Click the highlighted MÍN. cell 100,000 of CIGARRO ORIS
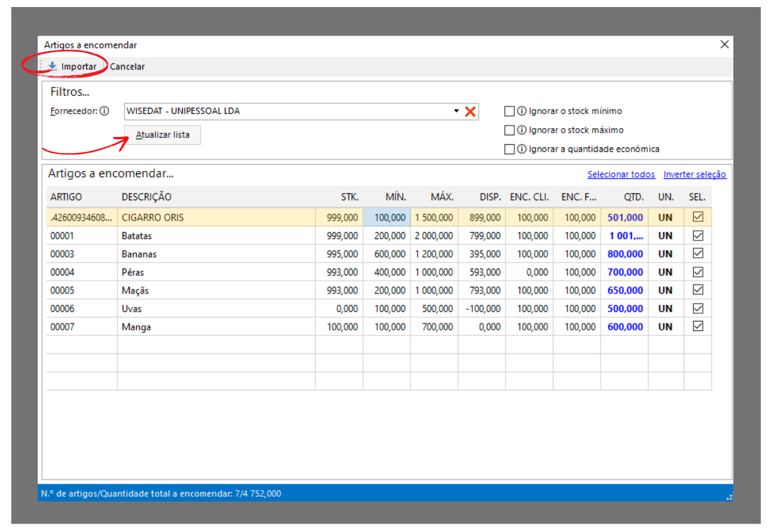This screenshot has height=532, width=771. pos(387,217)
